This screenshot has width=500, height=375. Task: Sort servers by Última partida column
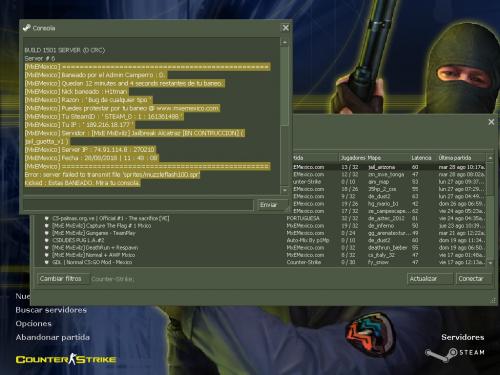point(455,158)
